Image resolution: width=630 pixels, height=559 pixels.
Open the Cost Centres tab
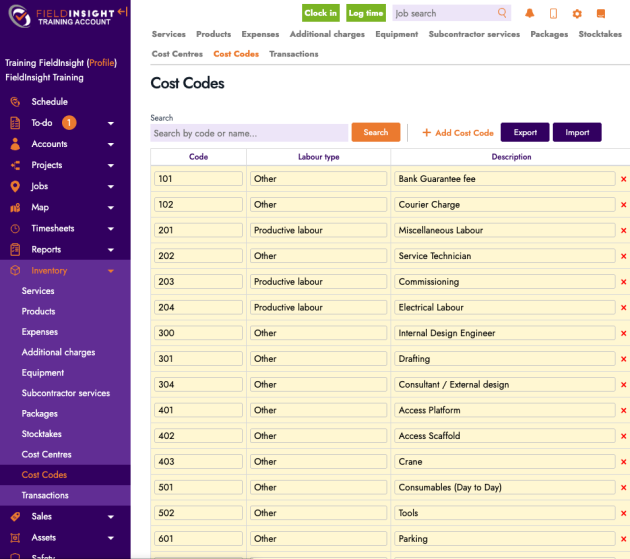coord(176,54)
